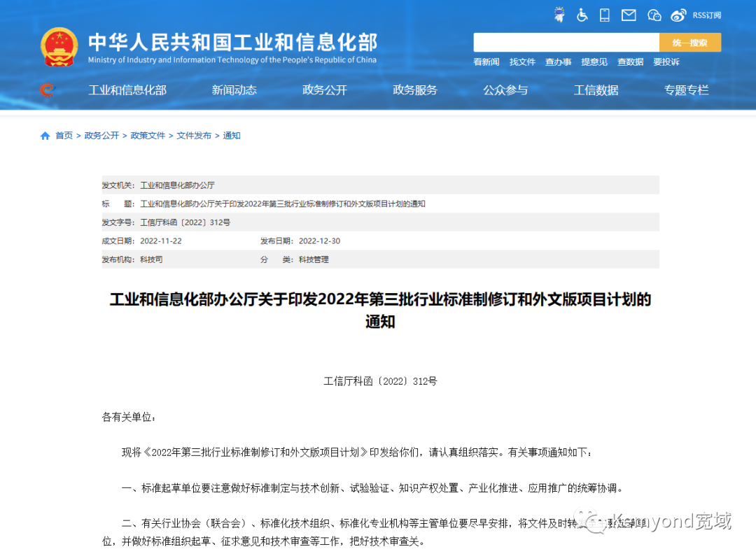Open the accessibility wheelchair icon
756x556 pixels.
[x=582, y=15]
